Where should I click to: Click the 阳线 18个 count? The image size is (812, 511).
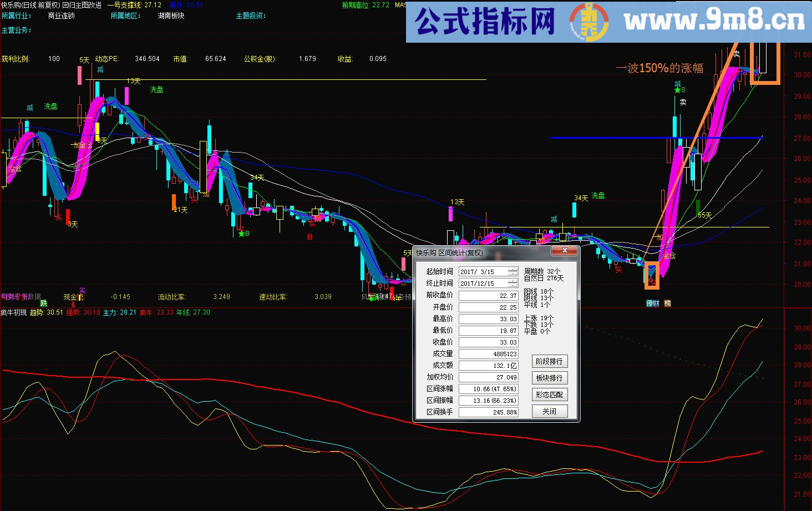pyautogui.click(x=539, y=291)
